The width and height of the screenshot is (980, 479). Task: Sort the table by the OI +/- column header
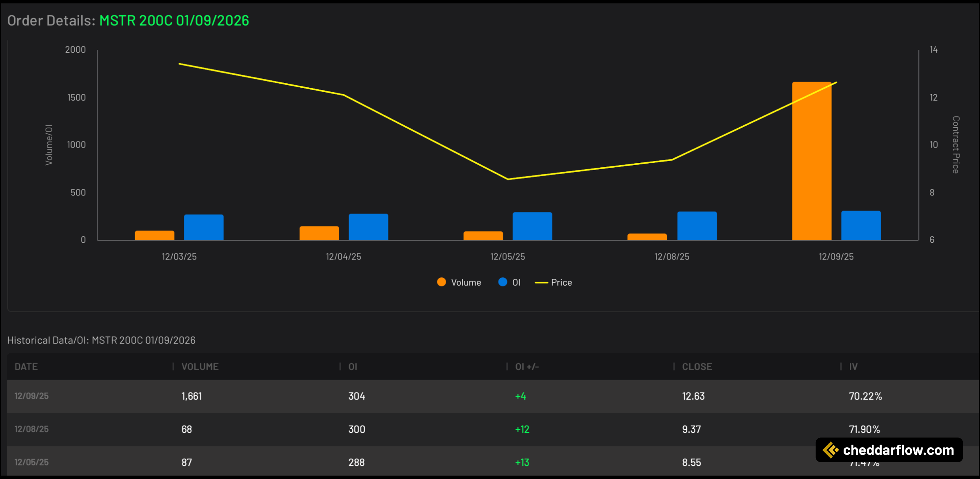(527, 366)
